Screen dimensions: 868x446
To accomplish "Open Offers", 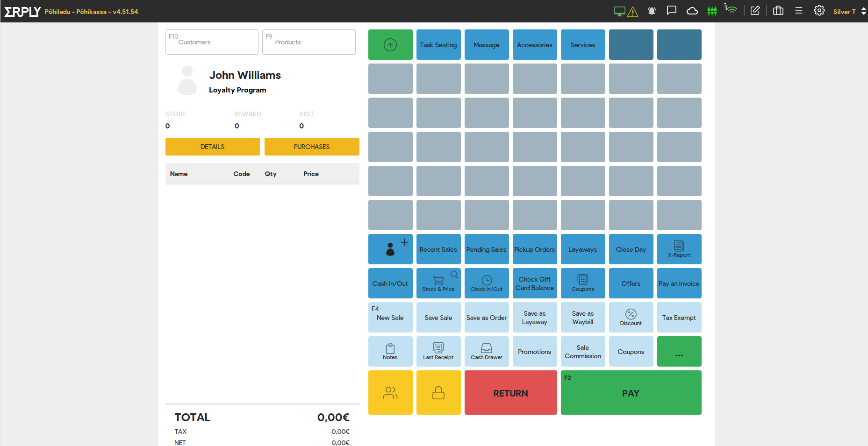I will (631, 283).
